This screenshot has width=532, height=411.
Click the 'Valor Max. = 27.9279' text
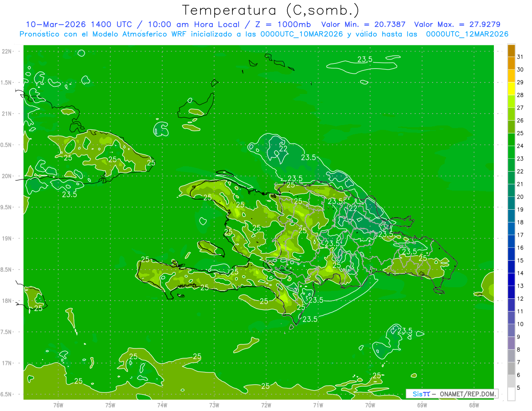(x=457, y=24)
